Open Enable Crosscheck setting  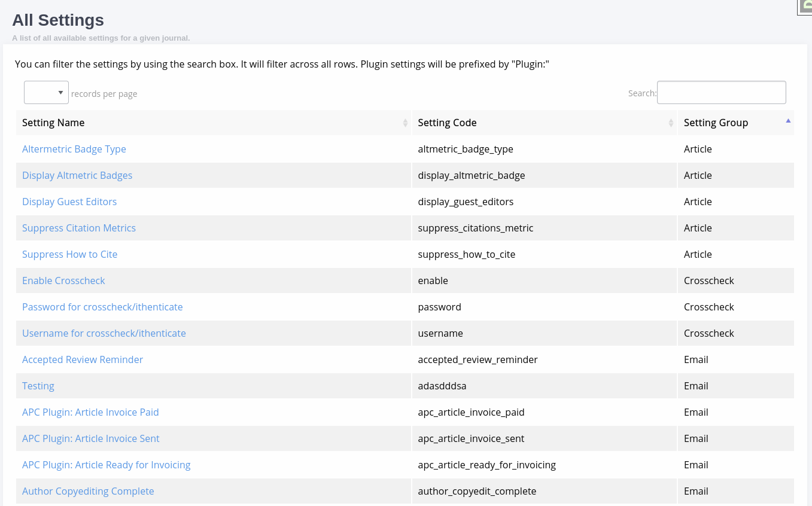63,281
